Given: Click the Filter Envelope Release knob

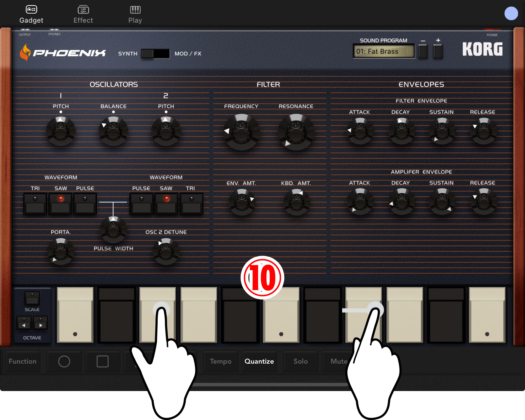Looking at the screenshot, I should 484,131.
